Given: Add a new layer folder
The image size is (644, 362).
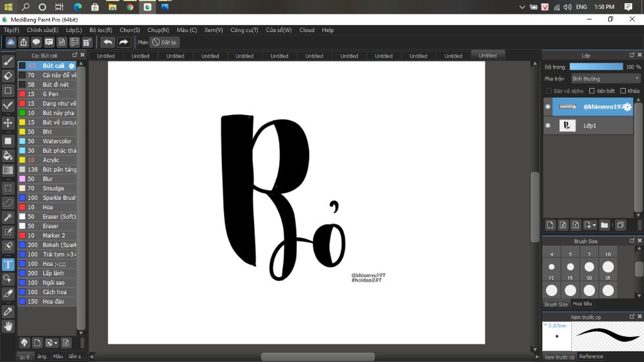Looking at the screenshot, I should point(604,225).
